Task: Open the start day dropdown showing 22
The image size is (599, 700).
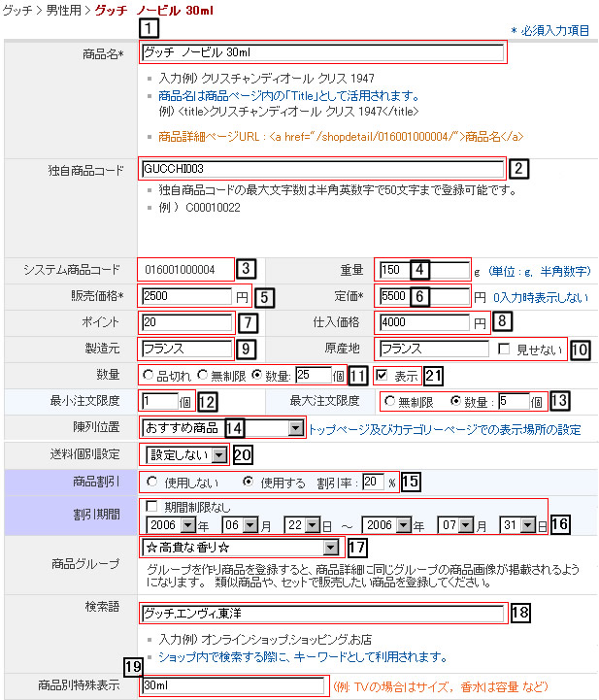Action: (302, 525)
